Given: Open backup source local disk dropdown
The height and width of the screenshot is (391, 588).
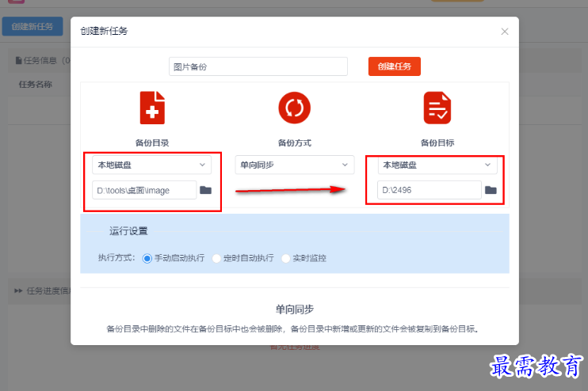Looking at the screenshot, I should coord(152,165).
